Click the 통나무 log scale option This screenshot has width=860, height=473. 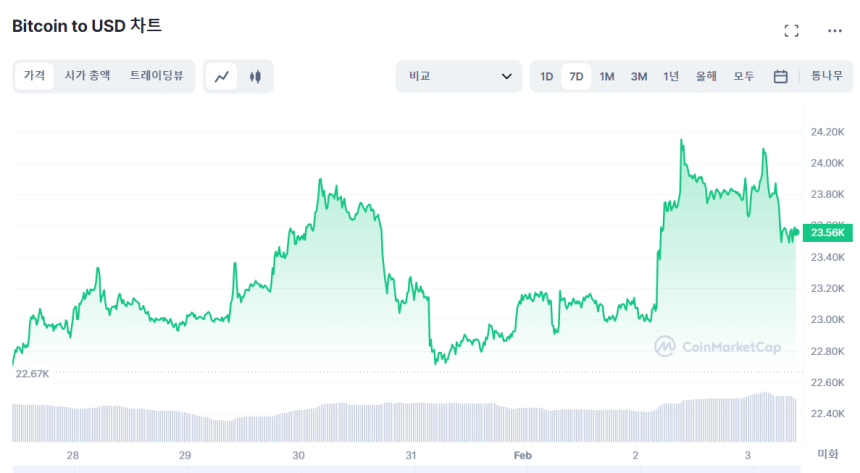click(x=827, y=76)
